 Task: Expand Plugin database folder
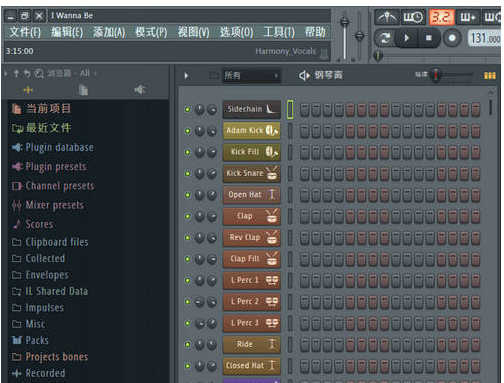[x=53, y=147]
